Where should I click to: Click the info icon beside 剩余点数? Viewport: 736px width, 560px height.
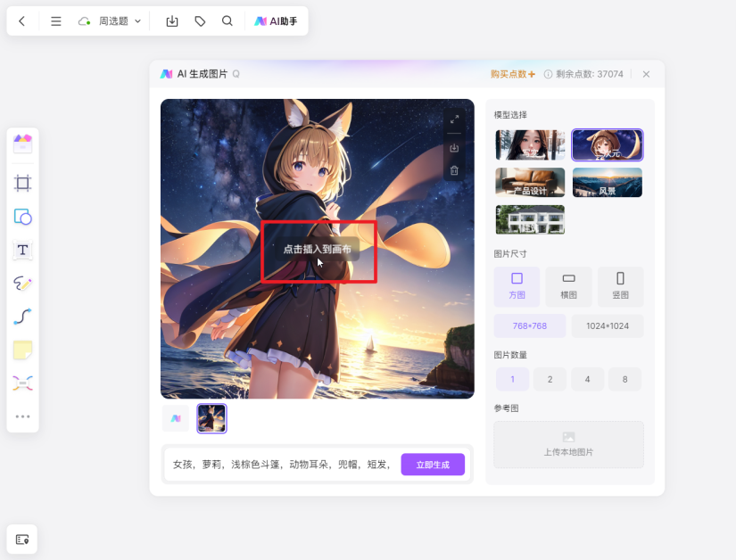point(548,74)
